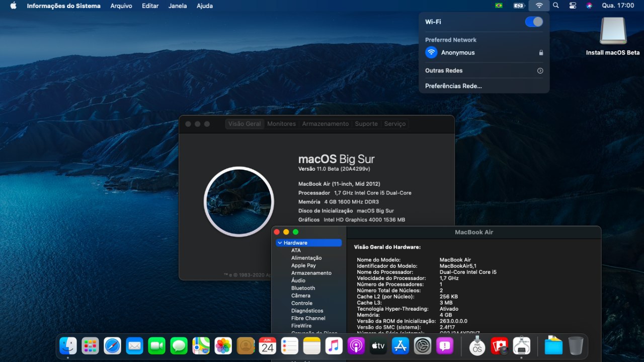
Task: Open Notes in the Dock
Action: coord(312,346)
